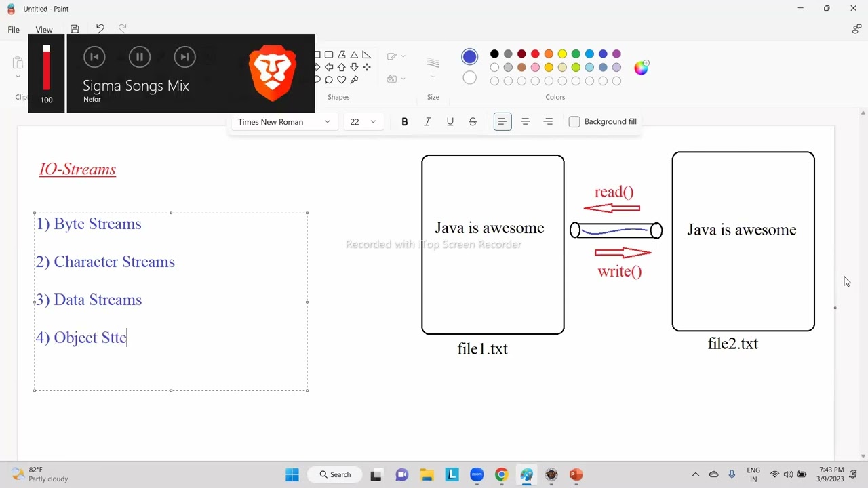
Task: Show hidden icons chevron in system tray
Action: pyautogui.click(x=695, y=474)
